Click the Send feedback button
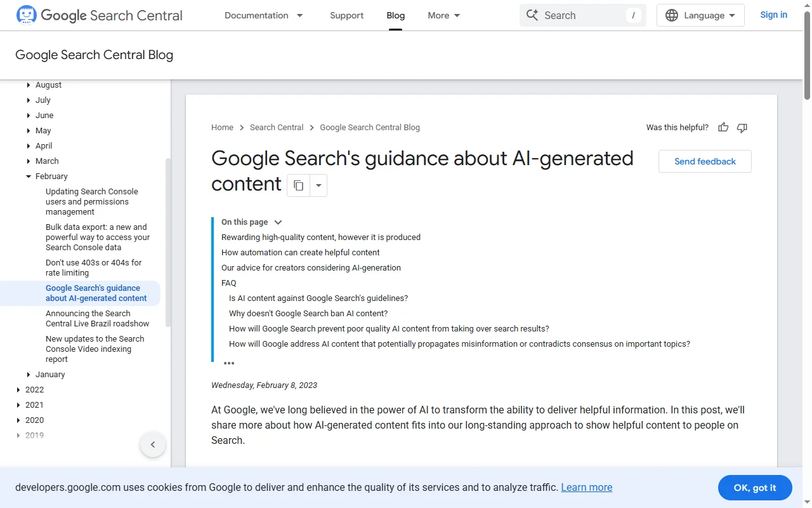The image size is (812, 508). (x=705, y=161)
